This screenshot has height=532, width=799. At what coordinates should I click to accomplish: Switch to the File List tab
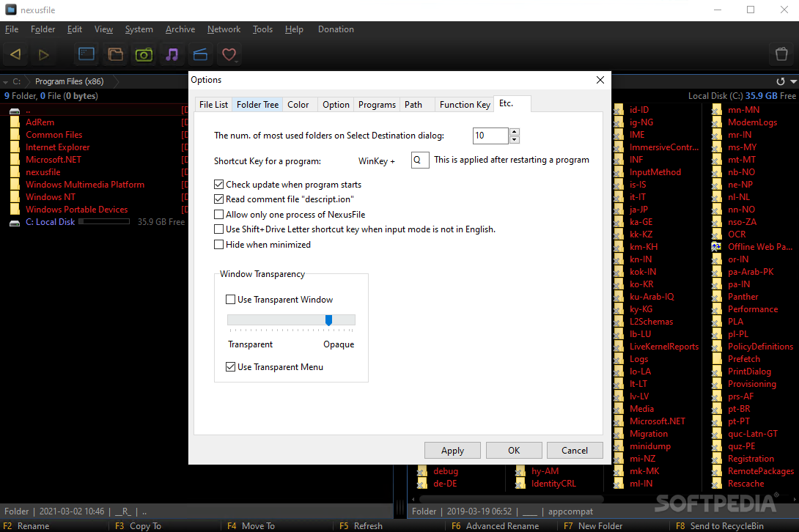(213, 105)
